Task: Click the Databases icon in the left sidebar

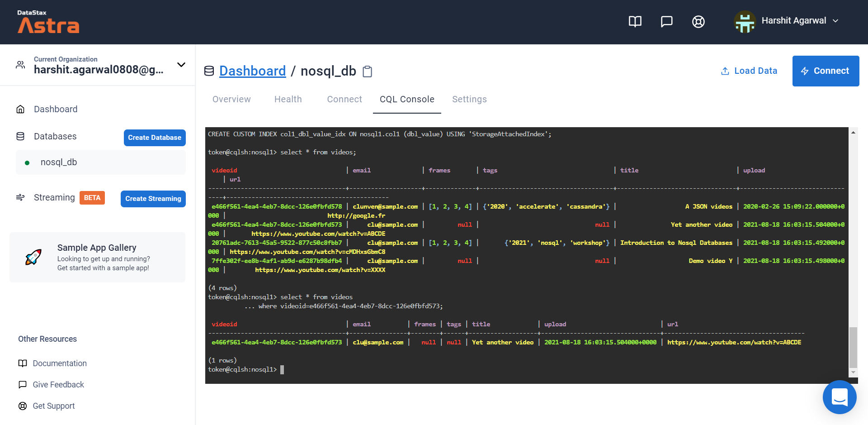Action: [x=20, y=136]
